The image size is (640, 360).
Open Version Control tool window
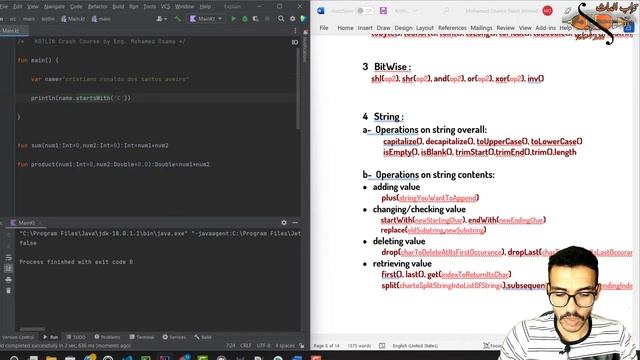(18, 337)
